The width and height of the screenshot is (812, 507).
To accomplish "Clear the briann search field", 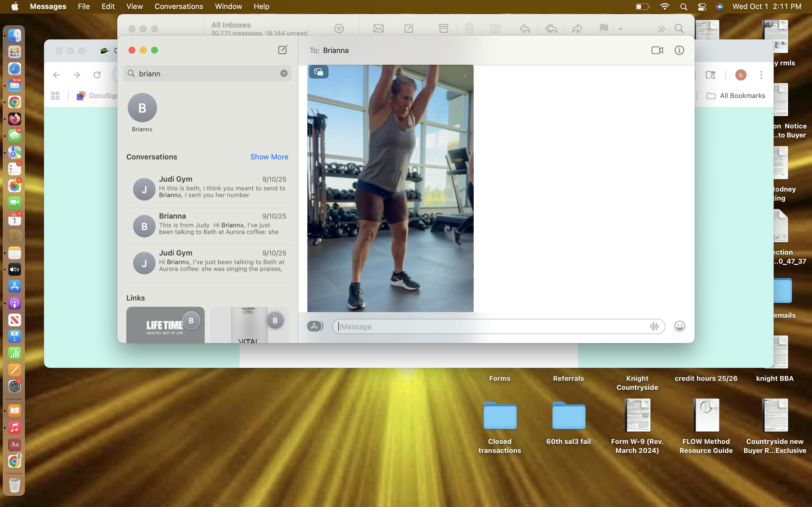I will coord(284,74).
